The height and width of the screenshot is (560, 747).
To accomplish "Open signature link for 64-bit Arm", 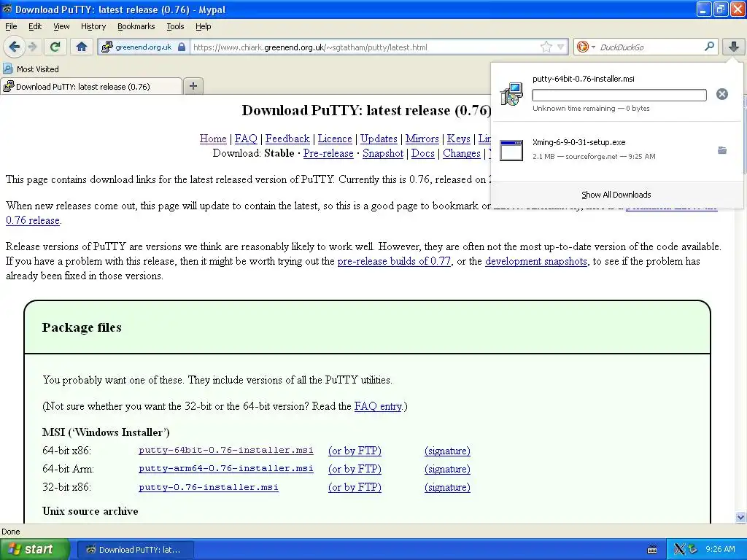I will pos(447,469).
